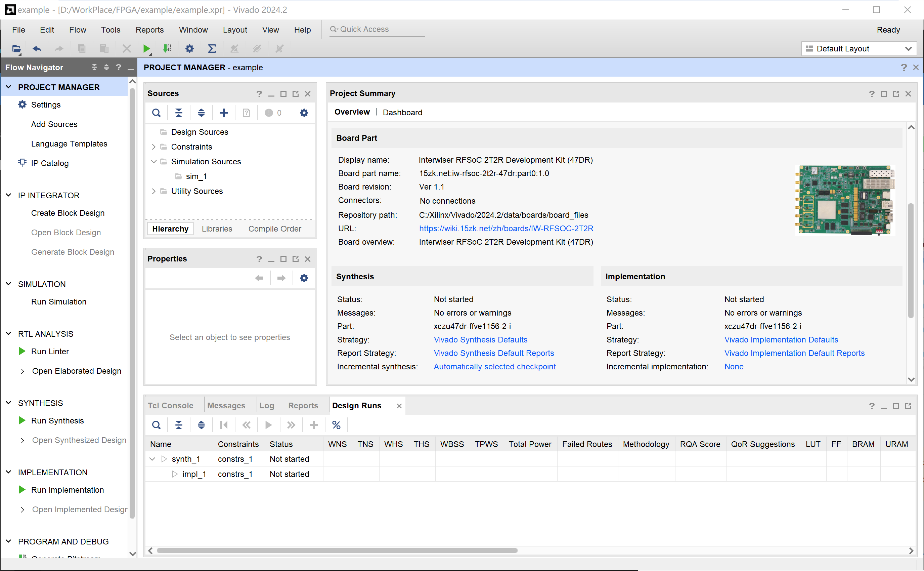Click the Vivado Implementation Default Reports link
This screenshot has height=571, width=924.
(794, 353)
